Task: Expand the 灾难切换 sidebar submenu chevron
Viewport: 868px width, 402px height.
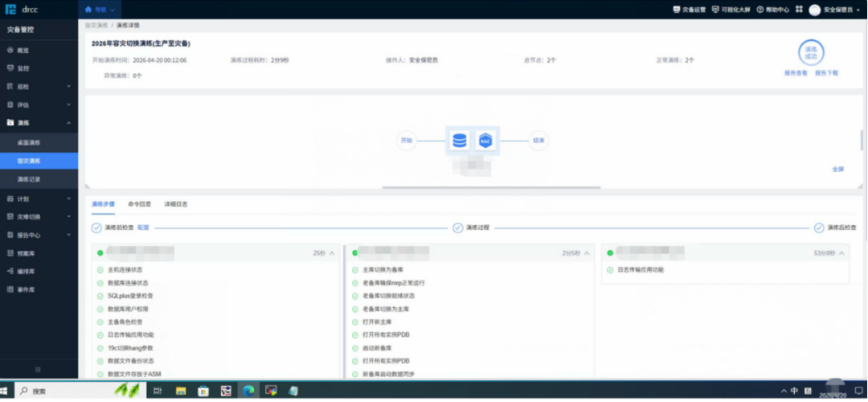Action: (x=68, y=216)
